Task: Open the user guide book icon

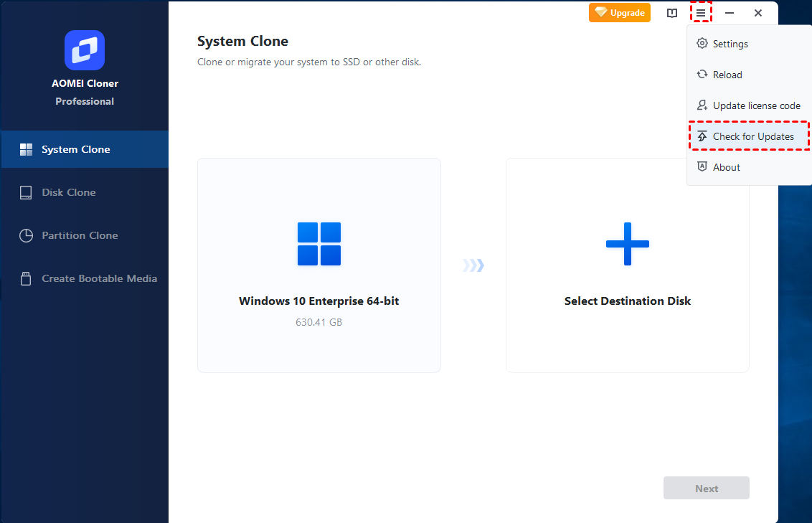Action: 671,13
